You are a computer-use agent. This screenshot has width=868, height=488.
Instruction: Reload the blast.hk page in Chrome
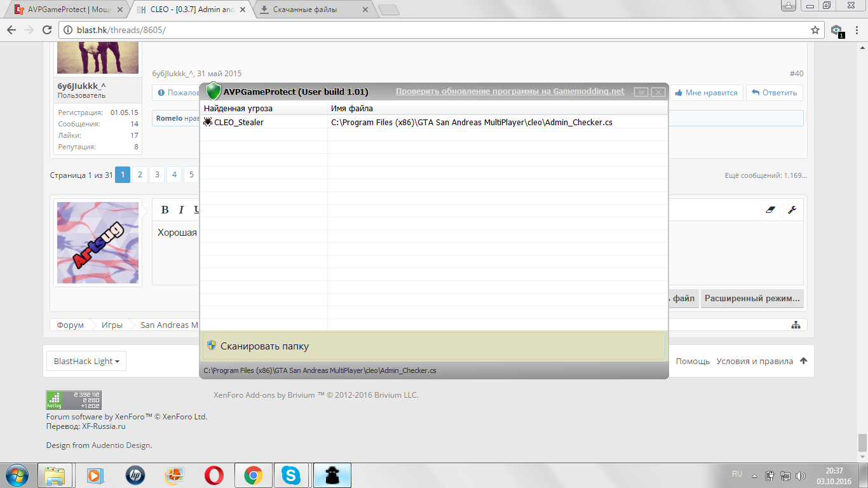pos(46,30)
